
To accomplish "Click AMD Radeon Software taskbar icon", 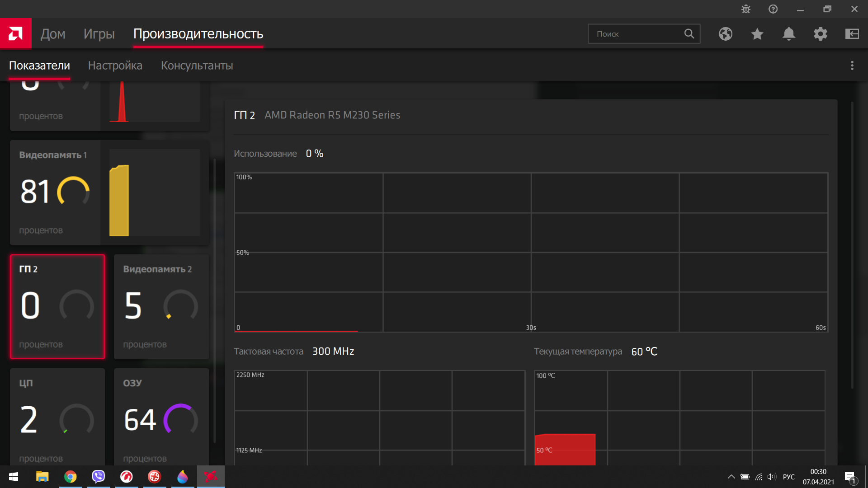I will 211,477.
